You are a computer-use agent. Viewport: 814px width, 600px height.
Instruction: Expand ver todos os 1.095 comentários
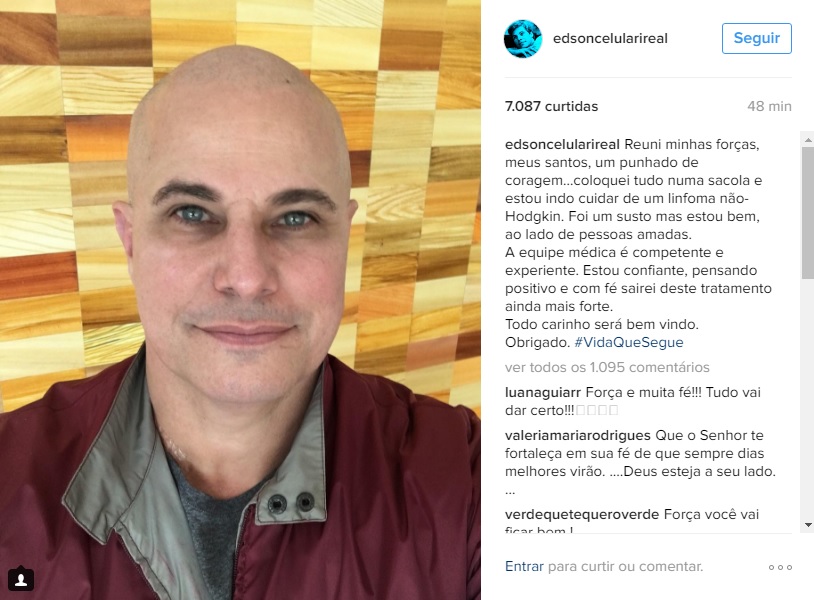pos(607,367)
